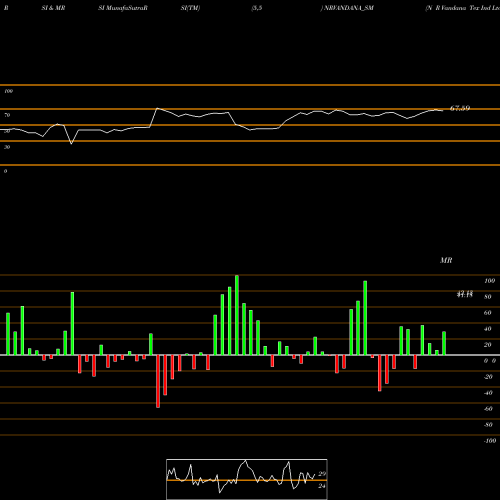Click the -80 label on the MR axis

click(488, 425)
